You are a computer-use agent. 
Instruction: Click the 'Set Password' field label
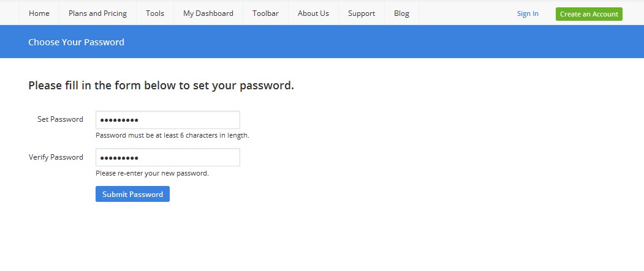60,119
